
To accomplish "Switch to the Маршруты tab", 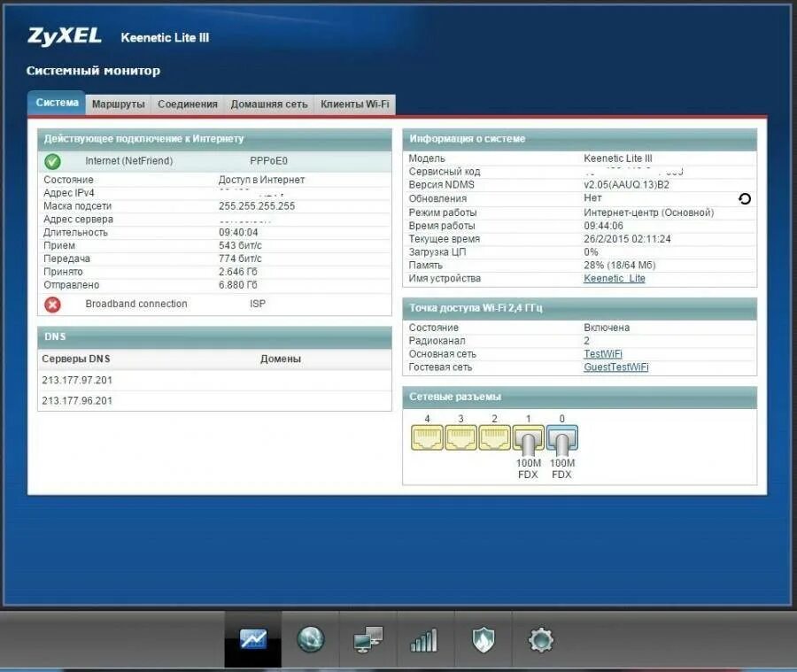I will click(119, 104).
